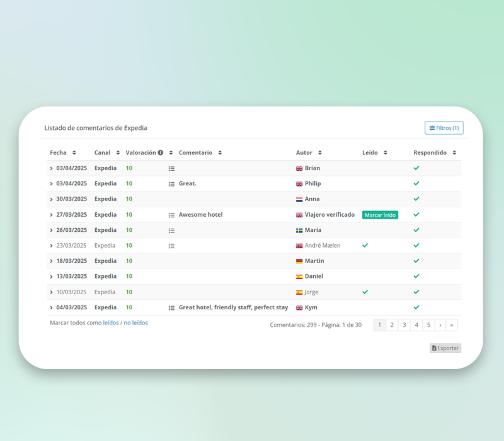Click responded checkmark in Daniel row
Screen dimensions: 504x441
pyautogui.click(x=416, y=276)
